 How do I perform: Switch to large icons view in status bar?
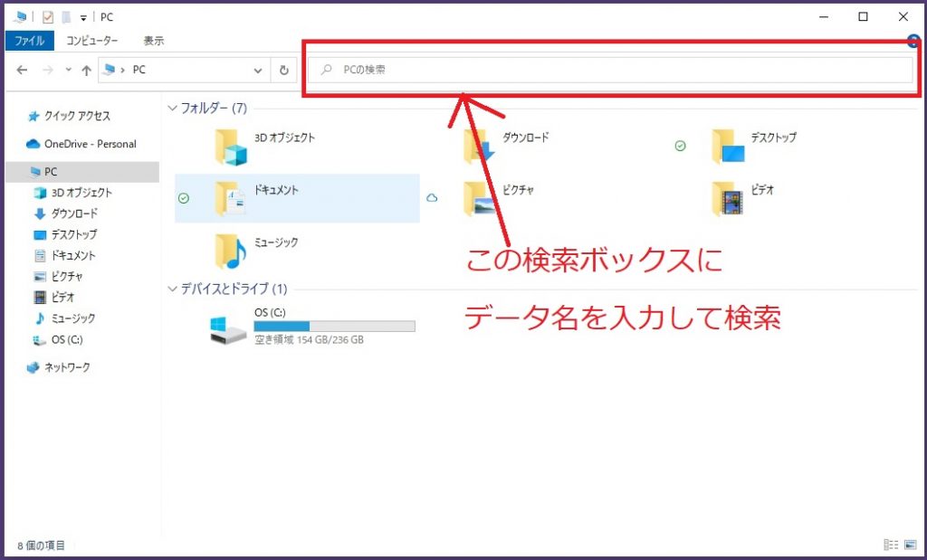[909, 545]
